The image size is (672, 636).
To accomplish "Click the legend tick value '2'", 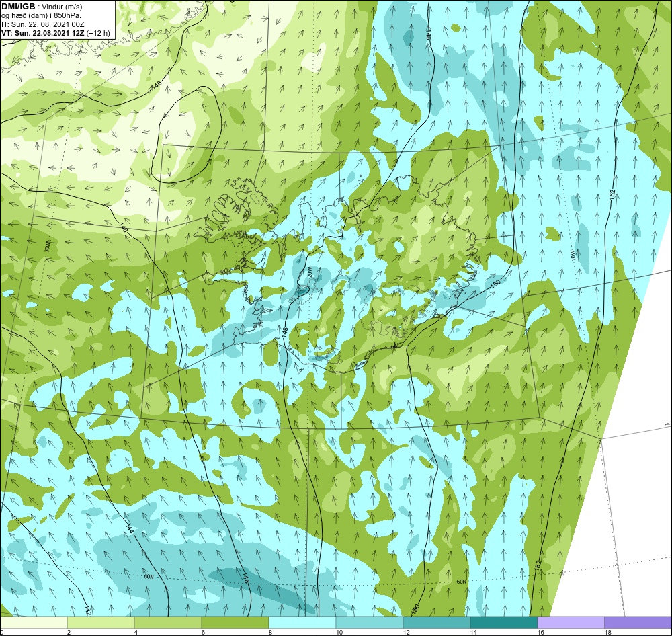I will tap(69, 632).
